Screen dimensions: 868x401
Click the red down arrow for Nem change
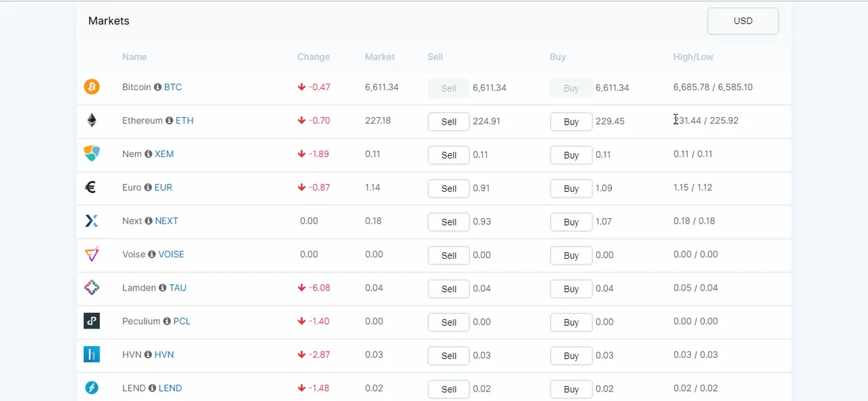302,154
